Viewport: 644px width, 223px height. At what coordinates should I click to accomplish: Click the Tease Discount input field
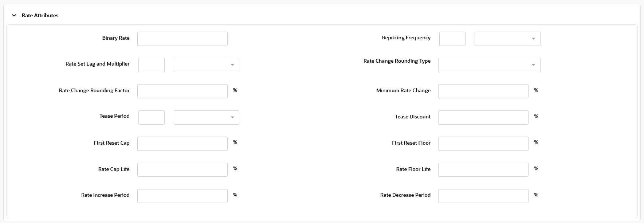[x=483, y=118]
